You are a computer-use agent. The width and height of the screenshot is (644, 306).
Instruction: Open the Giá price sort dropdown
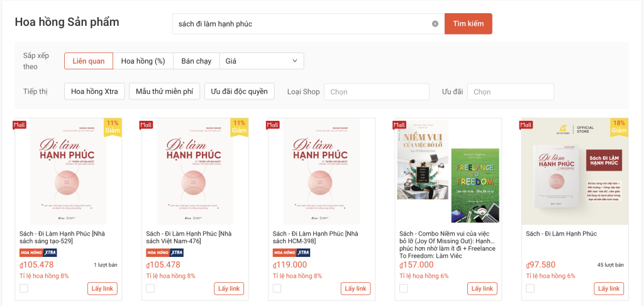tap(262, 61)
